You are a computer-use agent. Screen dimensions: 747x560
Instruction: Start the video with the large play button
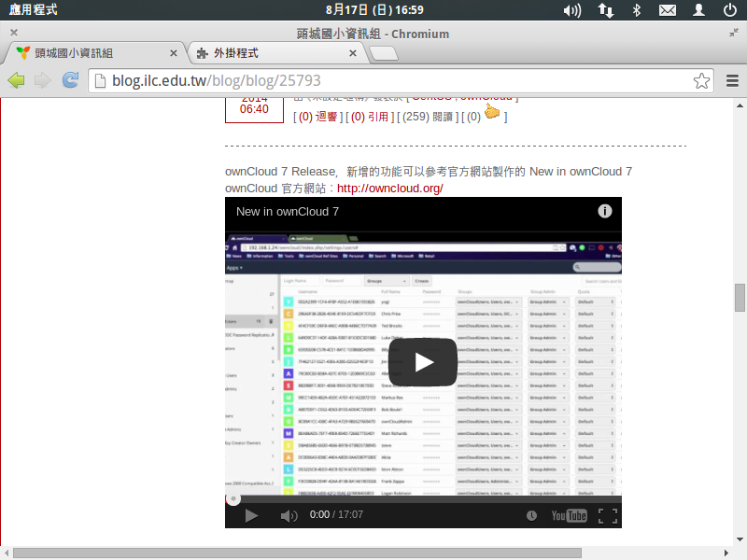tap(423, 362)
